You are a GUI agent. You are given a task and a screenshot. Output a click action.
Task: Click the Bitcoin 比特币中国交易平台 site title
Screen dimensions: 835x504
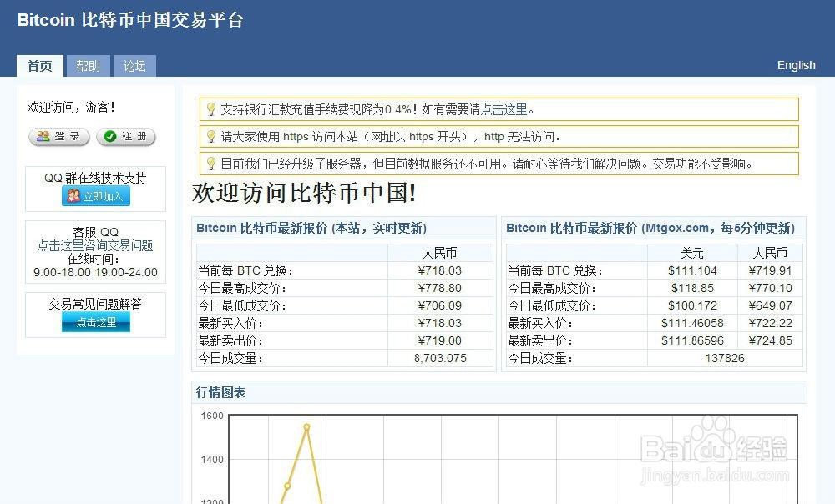point(130,21)
